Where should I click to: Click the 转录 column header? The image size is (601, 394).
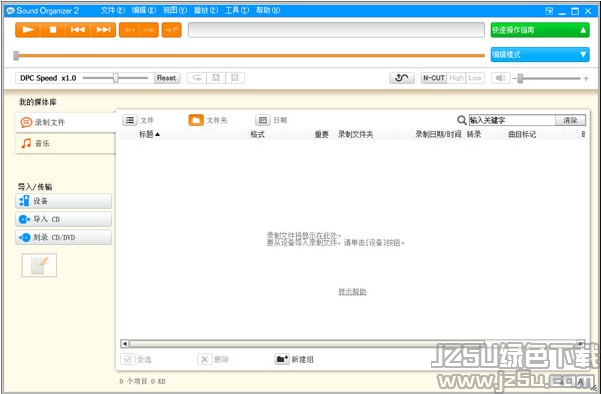pos(474,134)
